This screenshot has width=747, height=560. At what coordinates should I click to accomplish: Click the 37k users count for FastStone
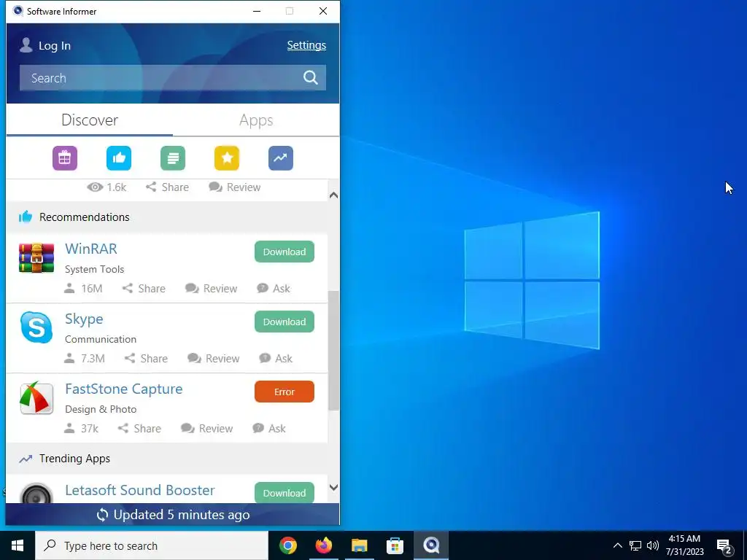tap(82, 429)
